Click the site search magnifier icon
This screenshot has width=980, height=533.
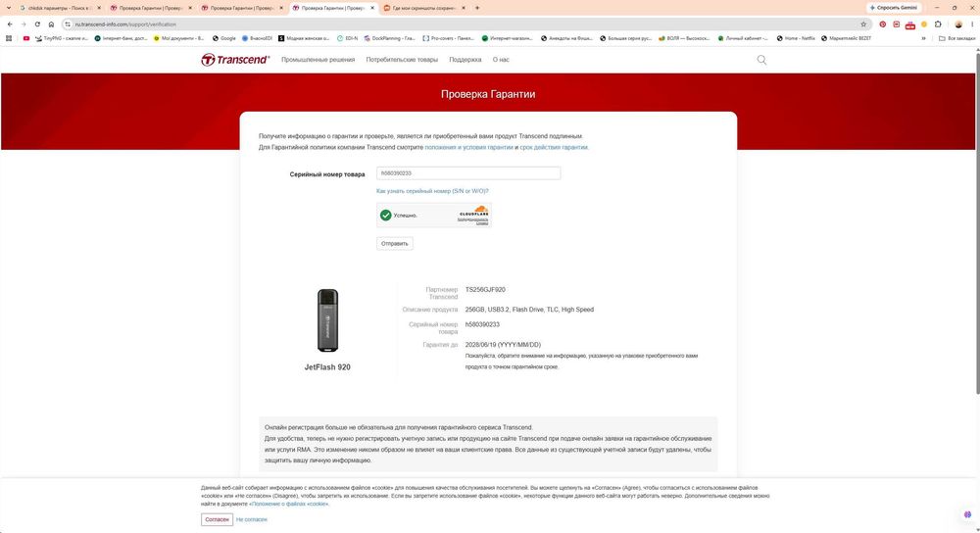761,60
